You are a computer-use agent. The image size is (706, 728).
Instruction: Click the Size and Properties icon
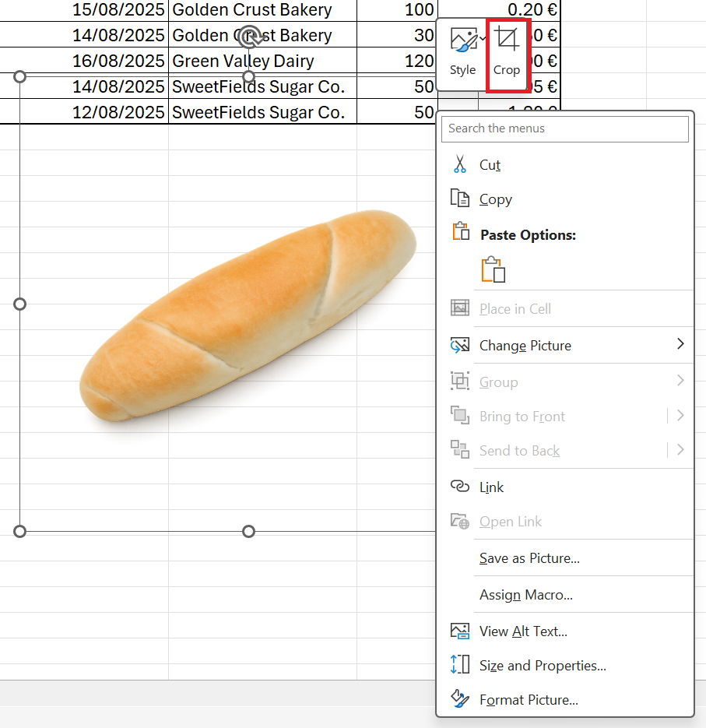coord(459,664)
